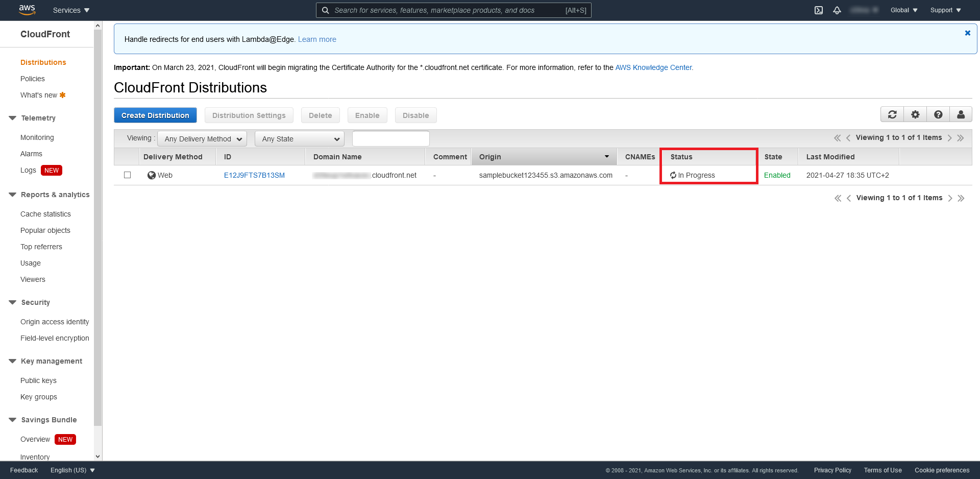Refresh the distributions list

(x=892, y=114)
